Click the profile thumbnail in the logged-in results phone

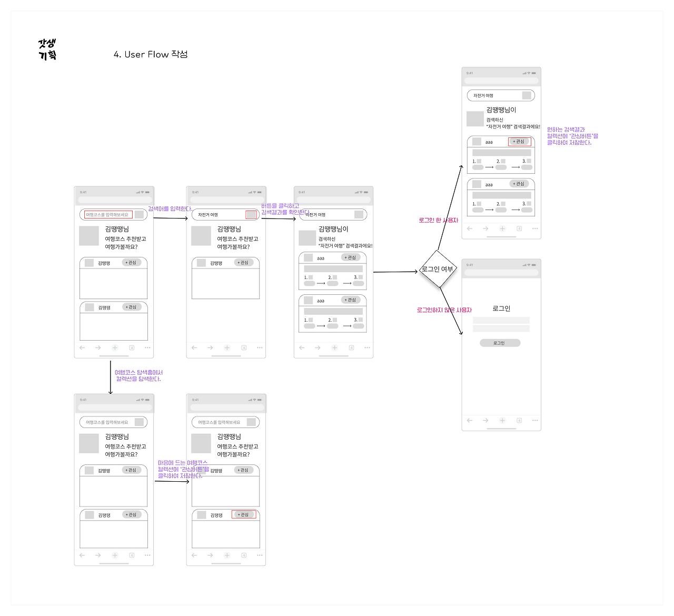click(475, 118)
